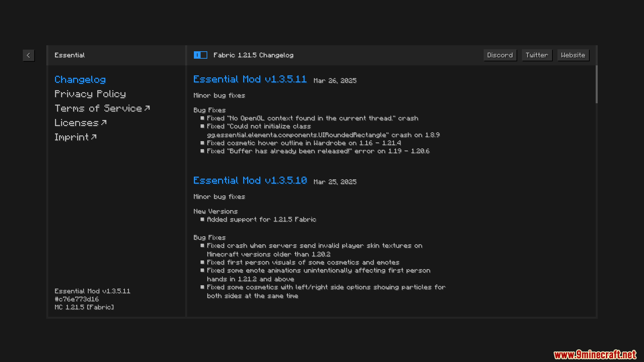
Task: Click 'Fixed first person visuals' bullet line
Action: click(x=303, y=262)
